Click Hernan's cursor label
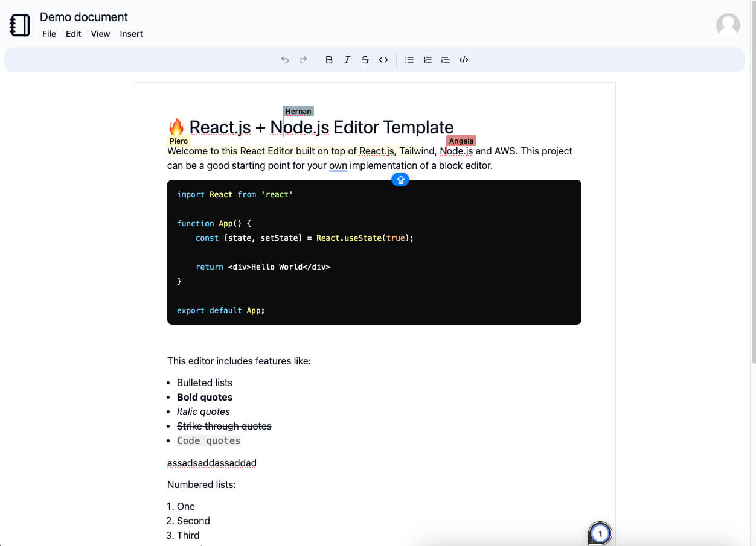This screenshot has width=756, height=546. point(298,111)
